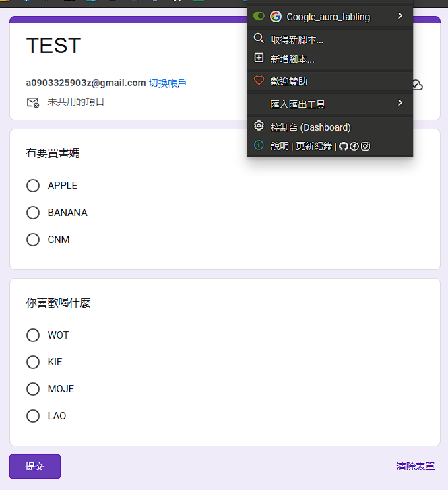The image size is (448, 490).
Task: Open the 更新紀錄 changelog link
Action: point(314,146)
